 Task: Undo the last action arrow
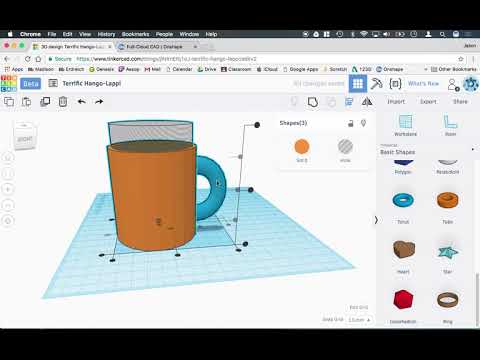(82, 101)
